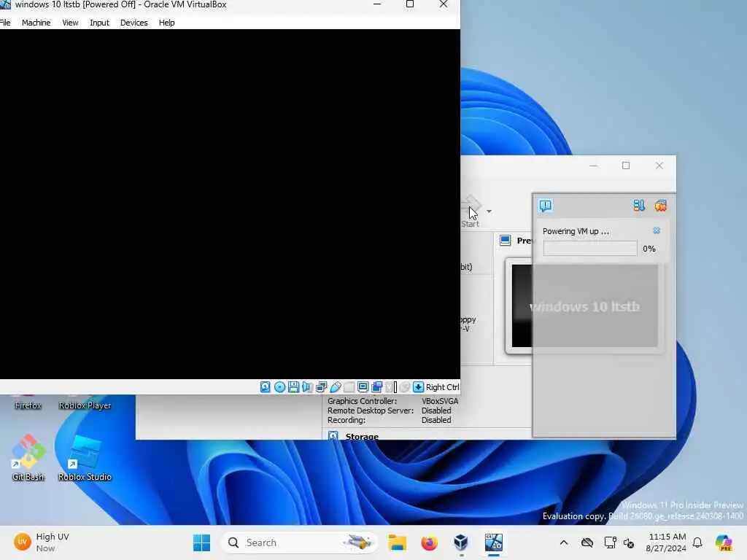Image resolution: width=747 pixels, height=560 pixels.
Task: Click the Preview section monitor icon
Action: click(x=505, y=241)
